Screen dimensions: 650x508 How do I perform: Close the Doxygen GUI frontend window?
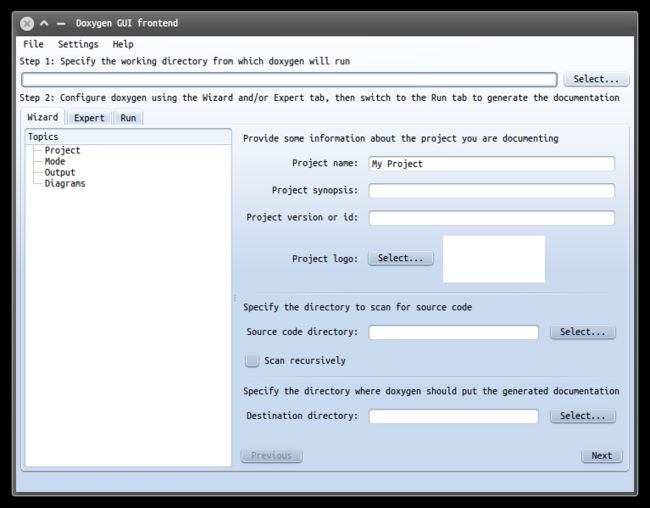pyautogui.click(x=27, y=23)
